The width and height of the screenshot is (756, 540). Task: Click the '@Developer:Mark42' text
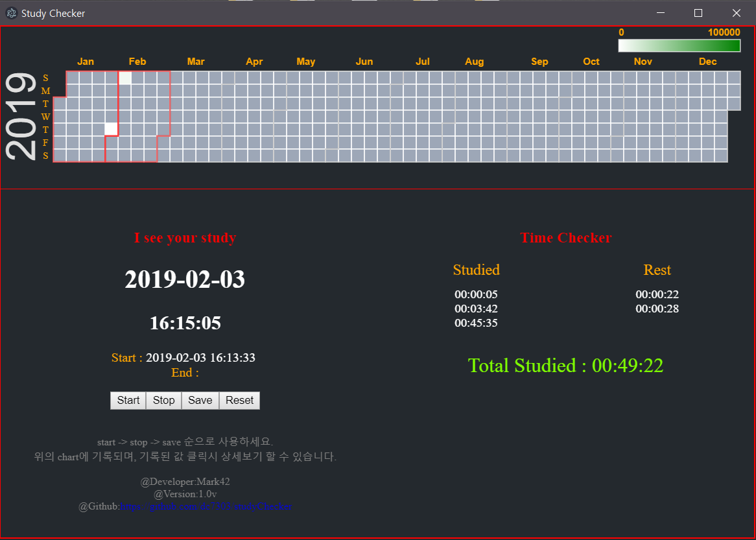(185, 482)
